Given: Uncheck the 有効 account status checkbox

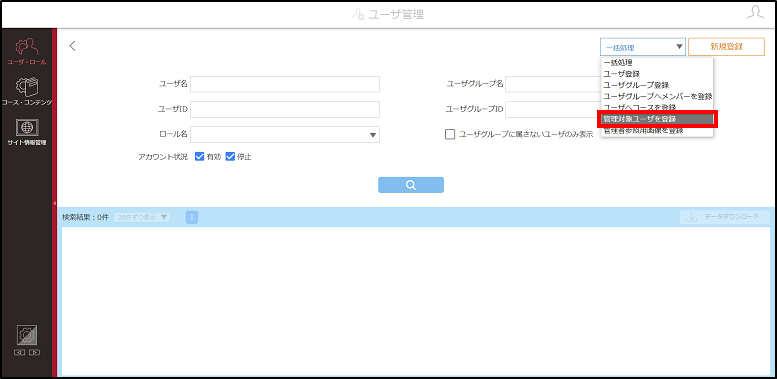Looking at the screenshot, I should click(200, 157).
